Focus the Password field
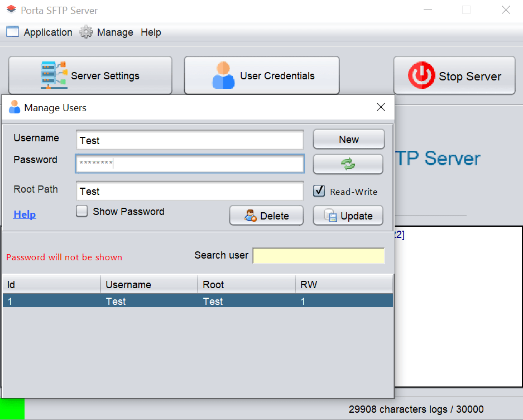 click(189, 163)
